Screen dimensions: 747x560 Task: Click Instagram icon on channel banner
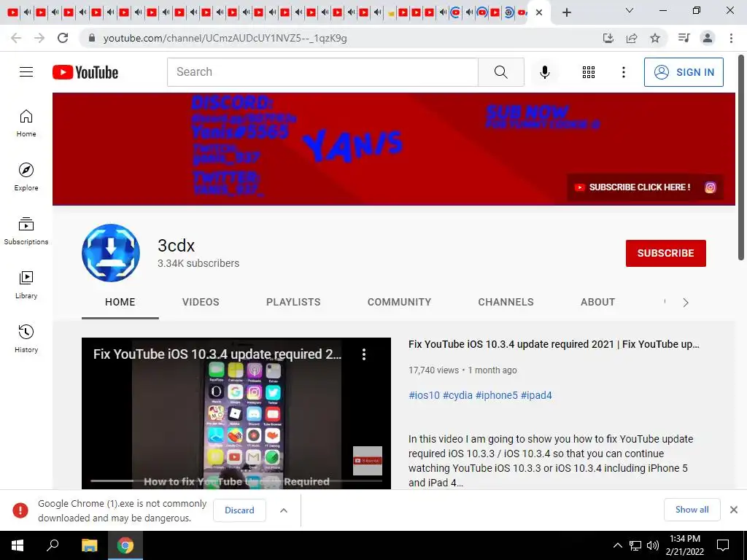coord(710,187)
